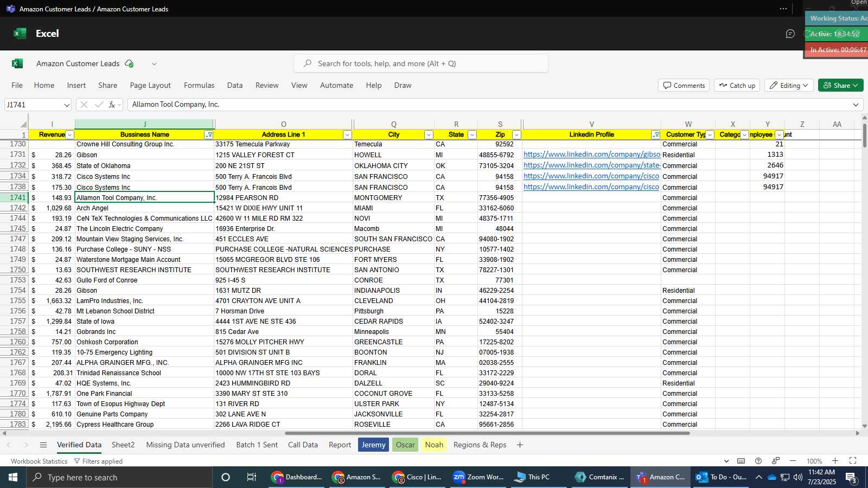Open the Linkedin Profile filter dropdown
The height and width of the screenshot is (488, 868).
(655, 135)
